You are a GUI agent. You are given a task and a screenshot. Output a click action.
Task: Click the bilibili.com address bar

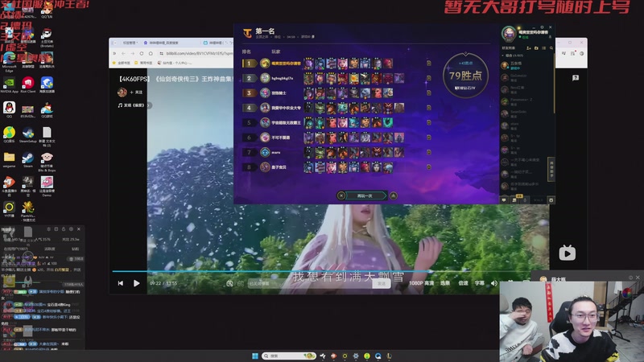pos(199,53)
